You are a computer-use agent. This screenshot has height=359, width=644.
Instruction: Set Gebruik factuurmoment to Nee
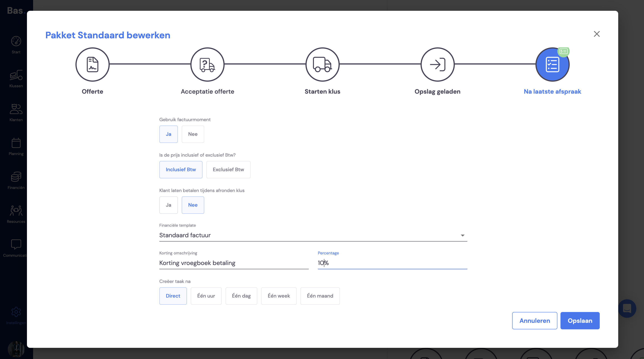tap(193, 134)
